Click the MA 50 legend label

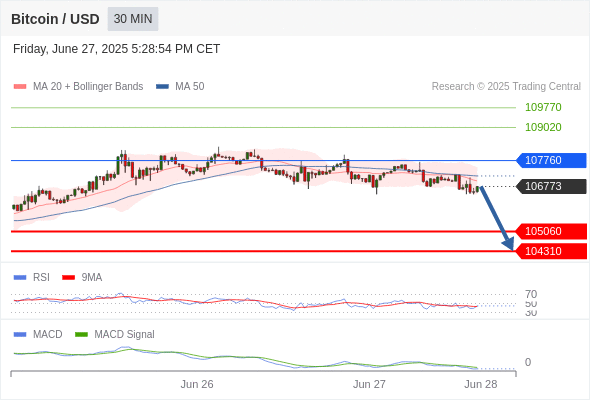click(x=190, y=87)
